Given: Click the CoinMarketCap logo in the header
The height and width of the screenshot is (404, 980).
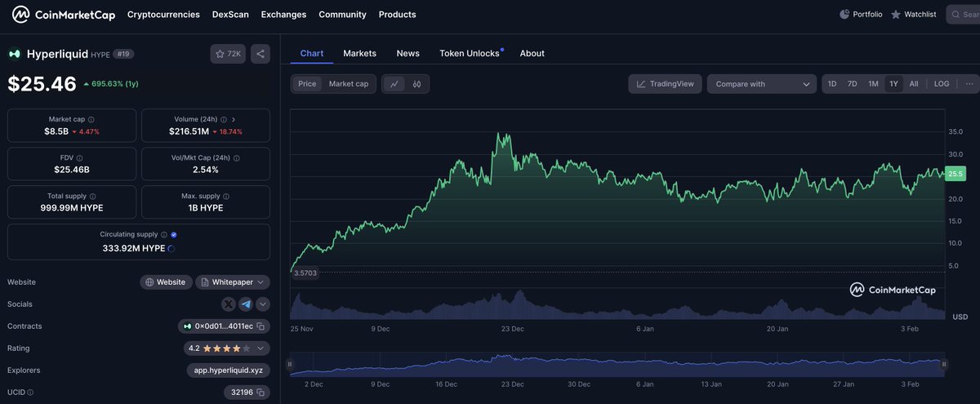Looking at the screenshot, I should point(63,15).
